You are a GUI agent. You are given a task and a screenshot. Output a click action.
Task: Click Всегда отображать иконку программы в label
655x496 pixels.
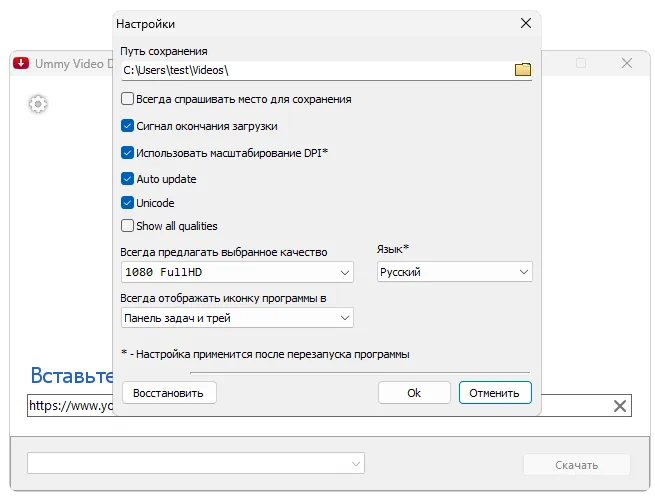pyautogui.click(x=223, y=298)
